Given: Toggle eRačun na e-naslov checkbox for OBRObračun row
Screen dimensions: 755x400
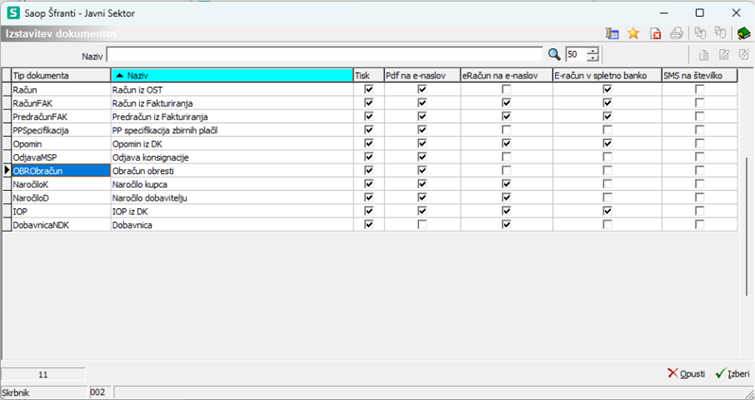Looking at the screenshot, I should [507, 170].
